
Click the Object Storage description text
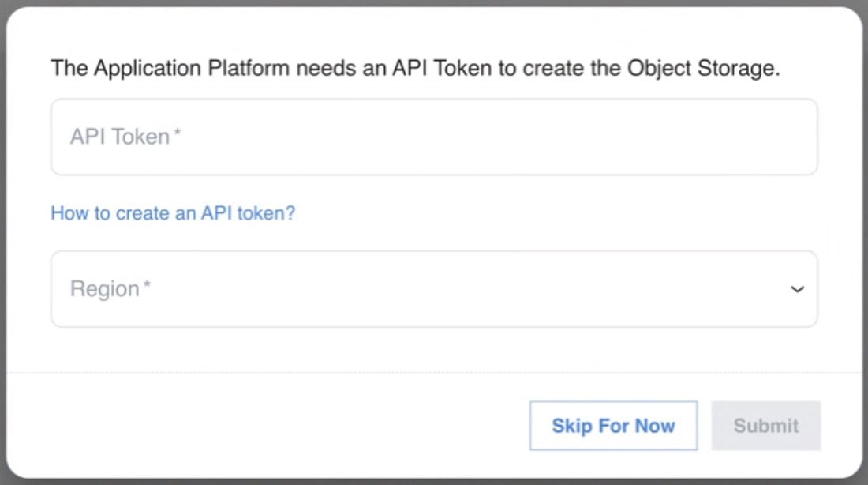[x=415, y=69]
